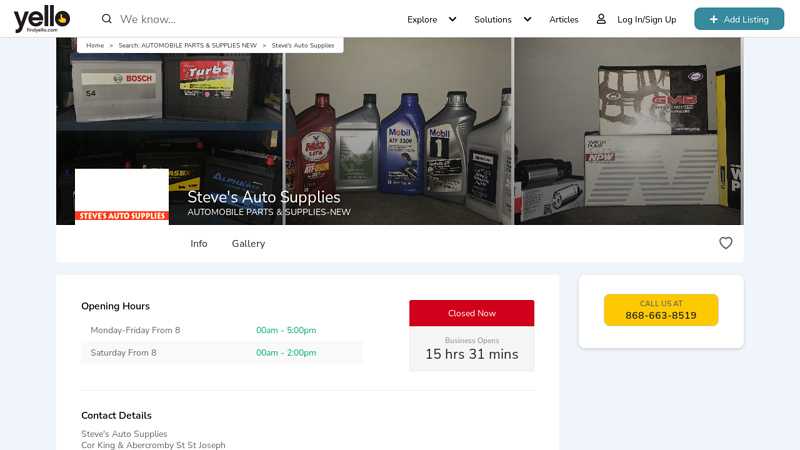Switch to the Info tab

point(198,244)
